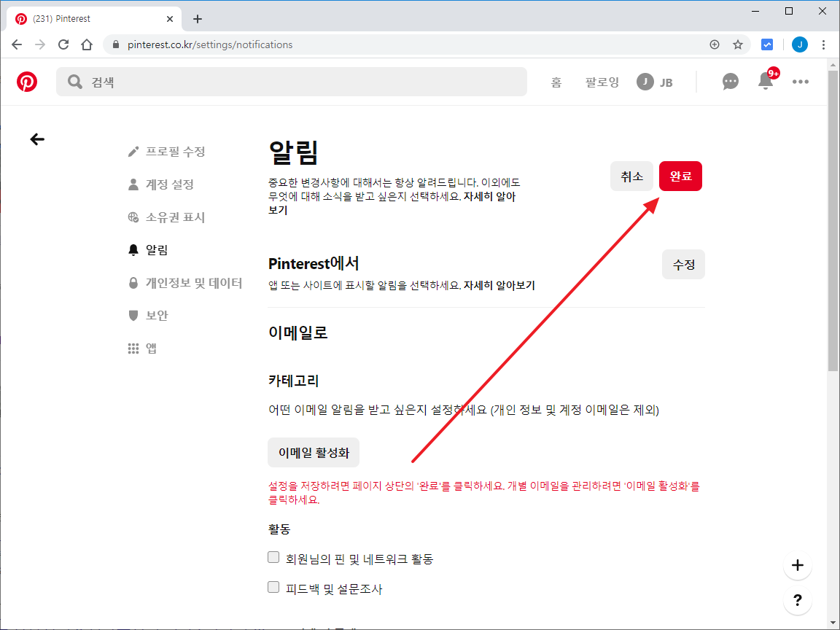Open 계정 설정 settings section

point(160,184)
